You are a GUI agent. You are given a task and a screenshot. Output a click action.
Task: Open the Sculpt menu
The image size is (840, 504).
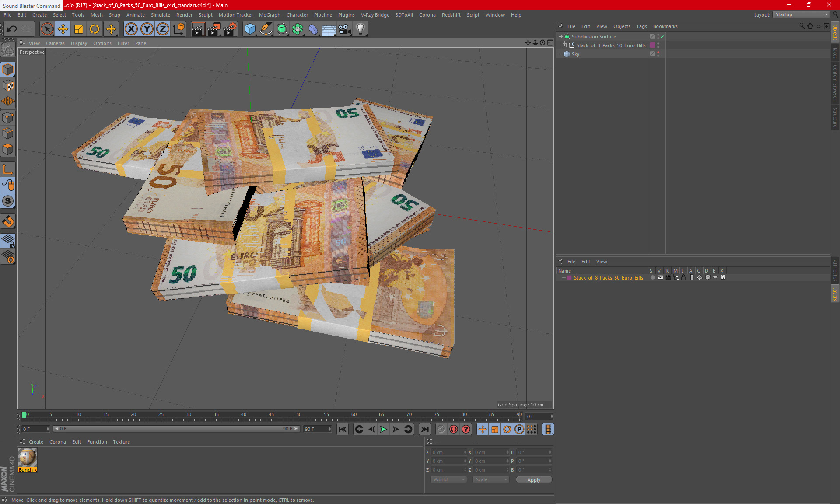tap(205, 15)
